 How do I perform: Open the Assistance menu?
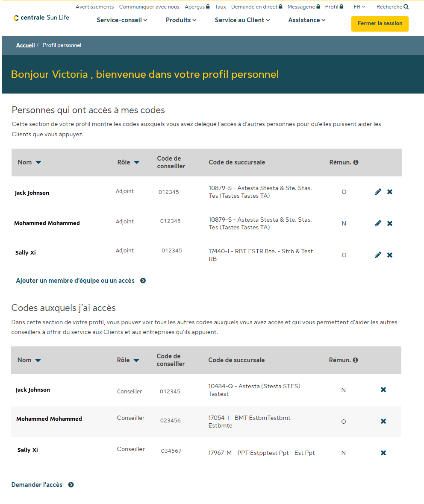tap(306, 20)
